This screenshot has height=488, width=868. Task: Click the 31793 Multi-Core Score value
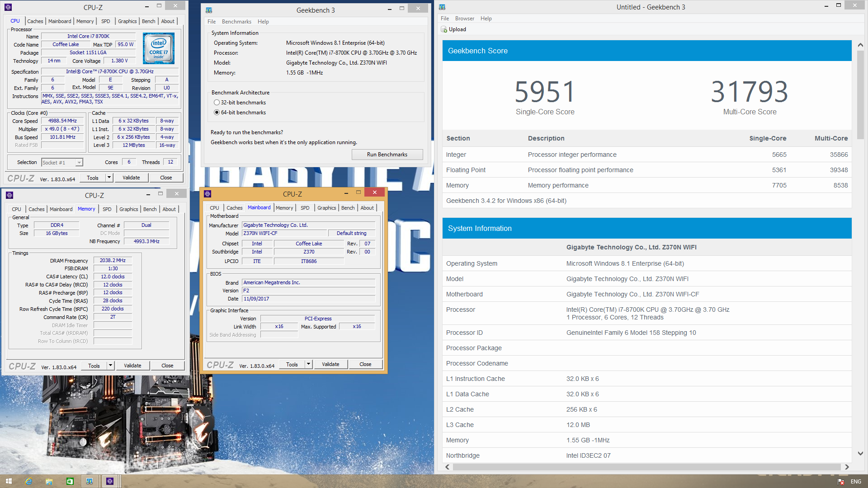tap(750, 92)
